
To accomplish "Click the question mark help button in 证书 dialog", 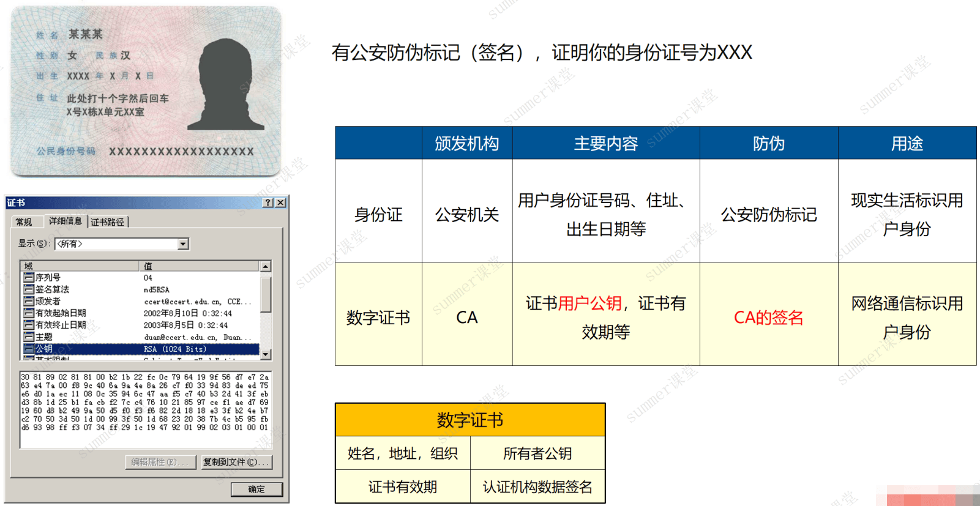I will coord(268,203).
